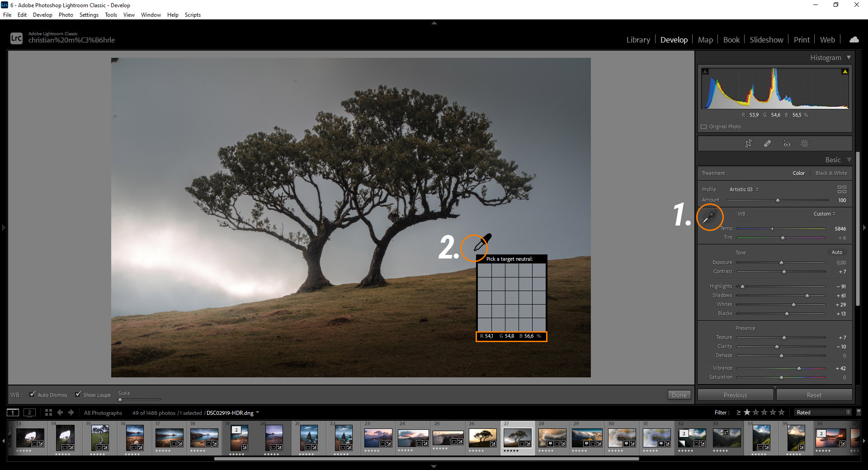This screenshot has height=470, width=868.
Task: Open the Develop menu
Action: pos(42,14)
